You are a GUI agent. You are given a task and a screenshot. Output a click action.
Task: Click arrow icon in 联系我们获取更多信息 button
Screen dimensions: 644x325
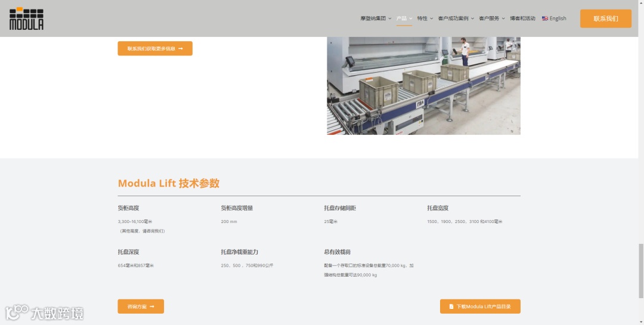click(180, 48)
